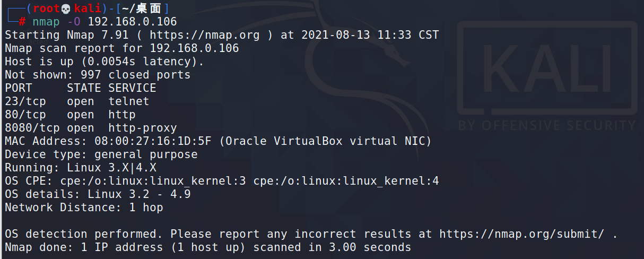The image size is (644, 259).
Task: Click the https://nmap.org/submit/ link
Action: [x=522, y=234]
